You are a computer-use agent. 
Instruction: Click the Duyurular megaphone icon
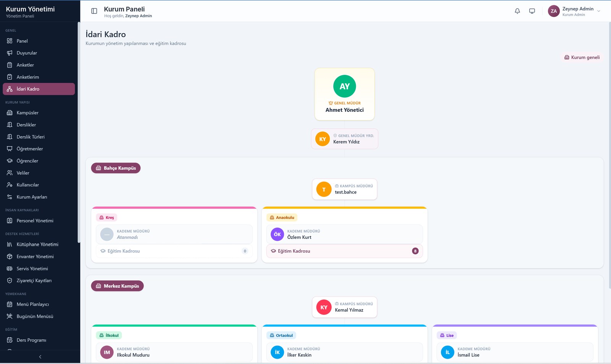coord(10,53)
